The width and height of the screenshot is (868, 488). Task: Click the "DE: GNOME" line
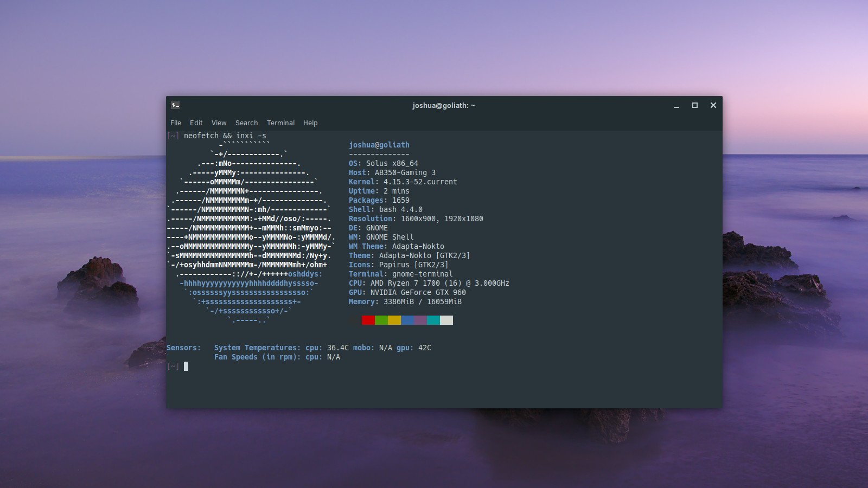pyautogui.click(x=368, y=228)
